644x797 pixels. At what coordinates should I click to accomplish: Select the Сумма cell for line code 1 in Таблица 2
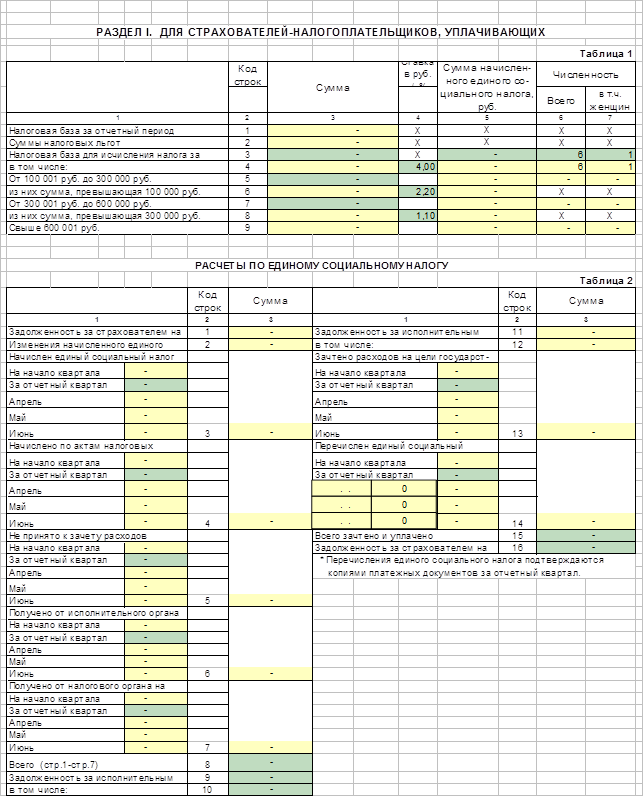(x=270, y=332)
